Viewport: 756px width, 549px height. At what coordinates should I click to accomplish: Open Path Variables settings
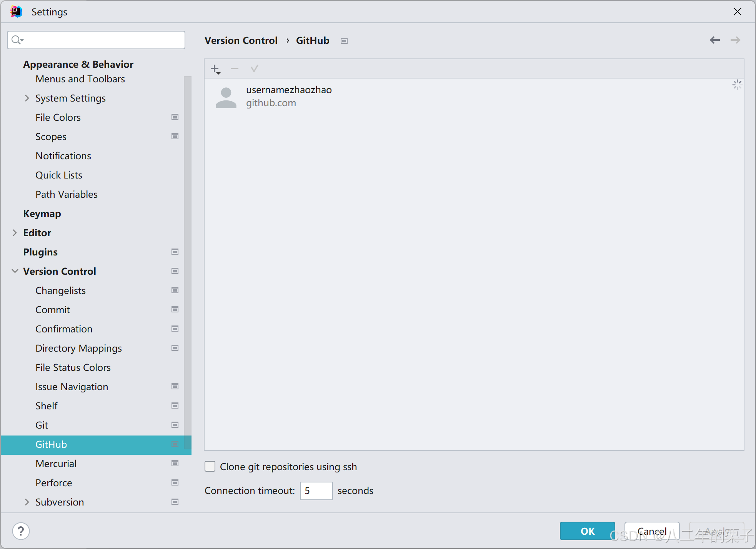click(67, 194)
